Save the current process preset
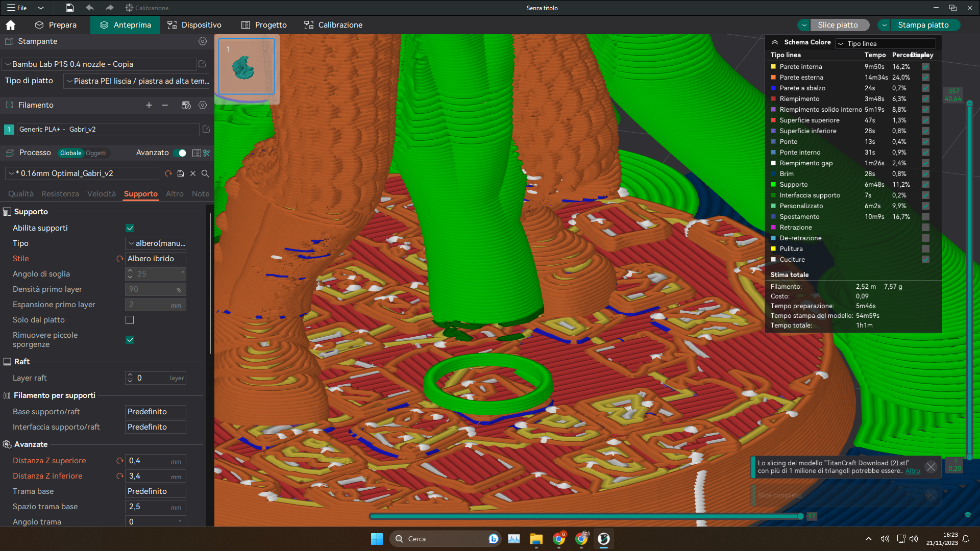The height and width of the screenshot is (551, 980). click(181, 173)
